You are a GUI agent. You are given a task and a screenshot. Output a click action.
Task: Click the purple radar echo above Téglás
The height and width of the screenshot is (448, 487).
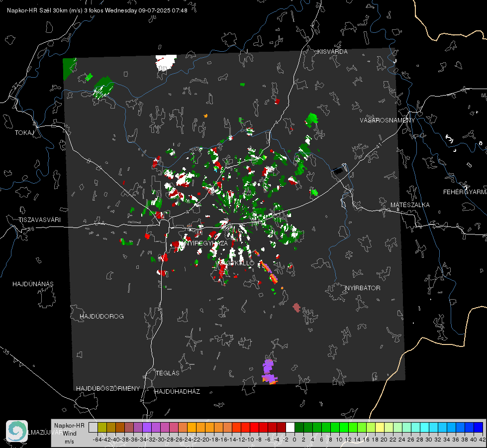(269, 372)
